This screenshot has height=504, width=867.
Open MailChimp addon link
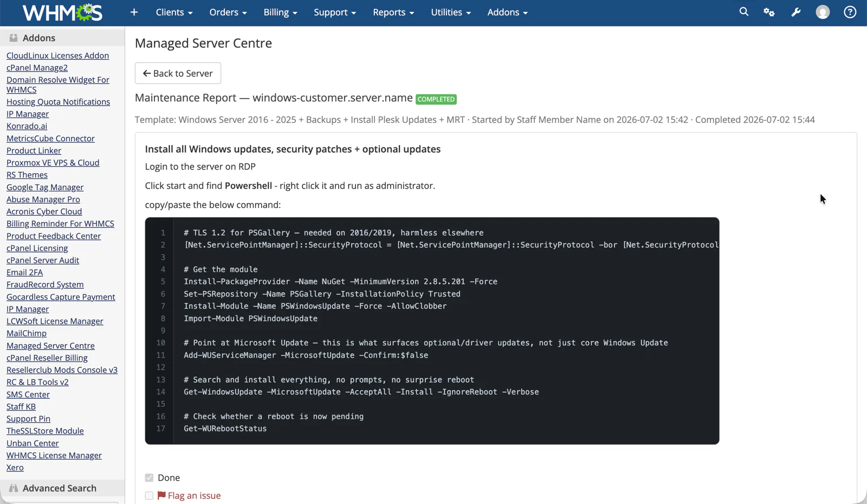click(x=27, y=334)
